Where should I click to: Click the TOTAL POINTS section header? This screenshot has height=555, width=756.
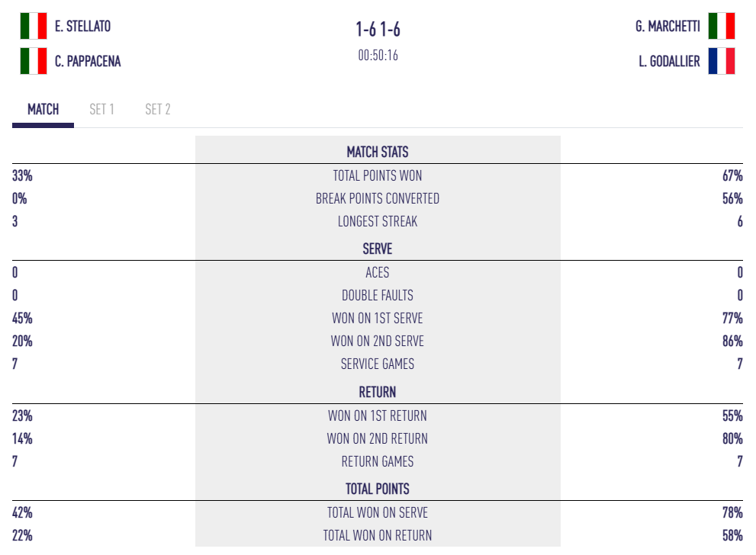(378, 489)
